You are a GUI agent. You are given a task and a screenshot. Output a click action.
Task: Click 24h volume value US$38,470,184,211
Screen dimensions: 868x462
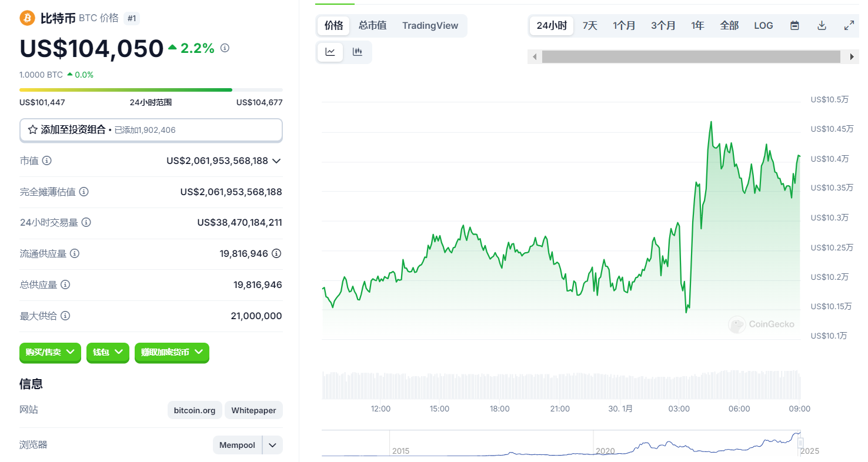(240, 222)
